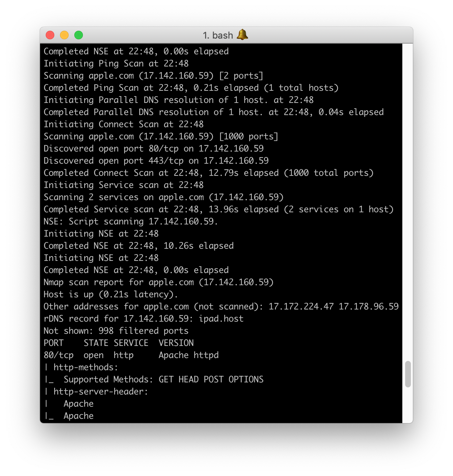The width and height of the screenshot is (453, 476).
Task: Click 'Completed Ping Scan' line
Action: [x=191, y=88]
